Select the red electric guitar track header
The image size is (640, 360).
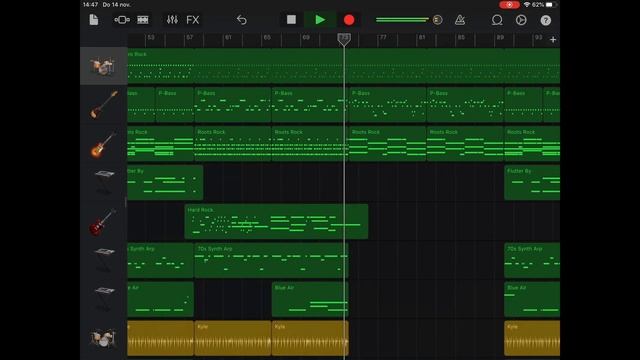104,222
